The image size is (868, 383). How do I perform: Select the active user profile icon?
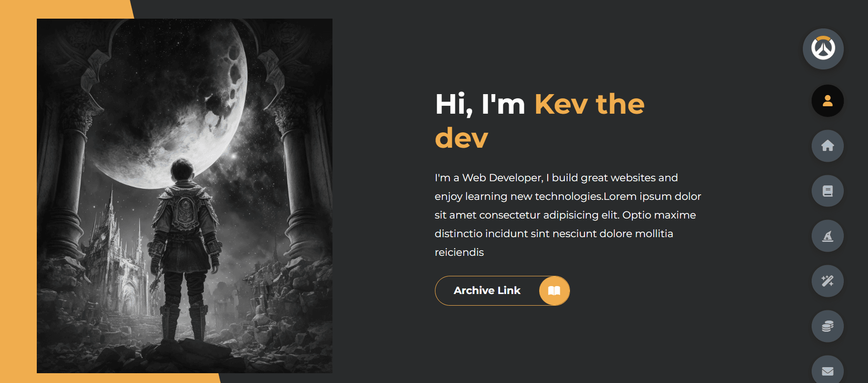[827, 101]
